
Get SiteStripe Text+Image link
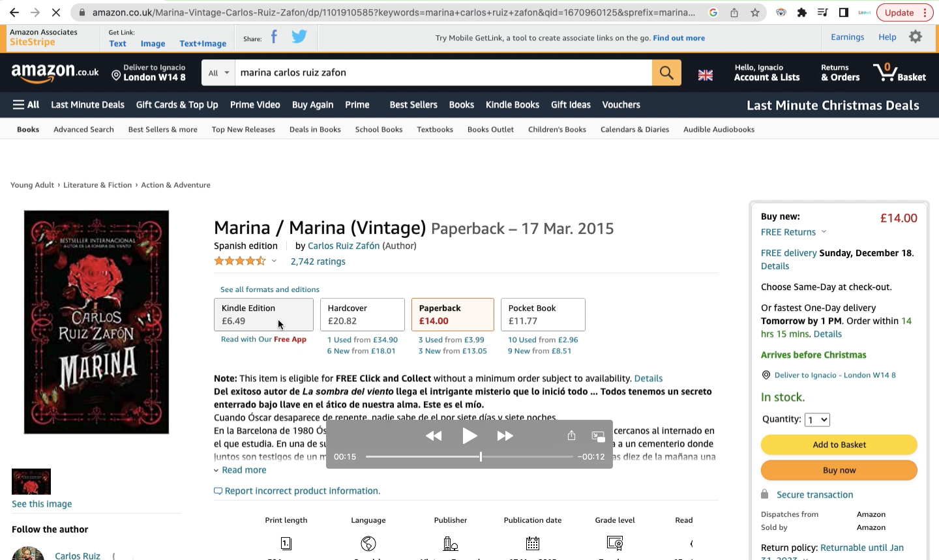pos(203,44)
